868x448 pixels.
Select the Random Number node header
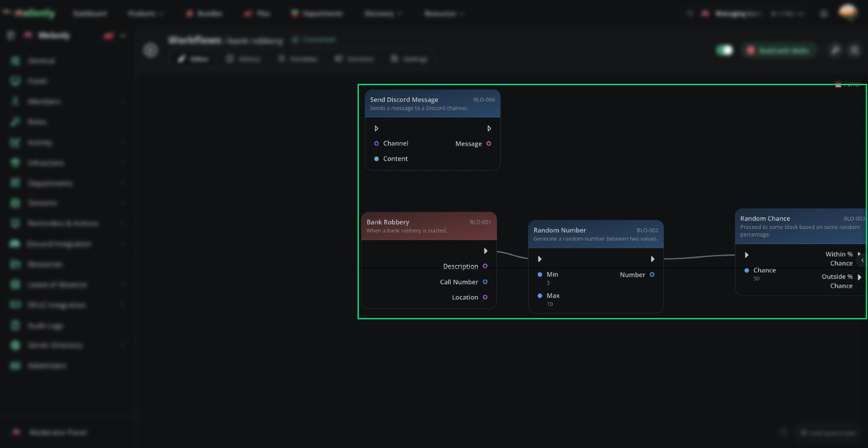(596, 234)
